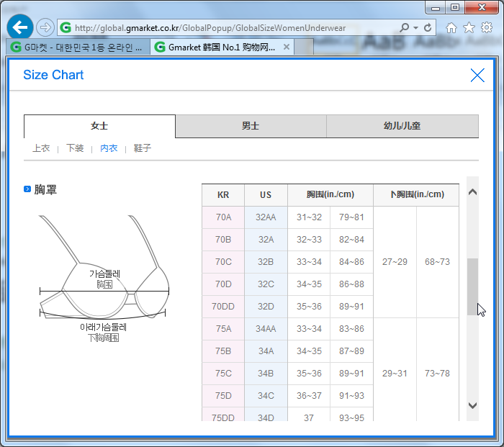Select the 75B size cell
The image size is (504, 447).
(223, 351)
